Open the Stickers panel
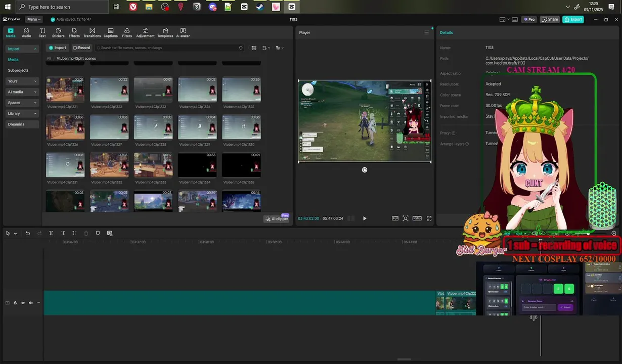The image size is (622, 364). pos(58,33)
